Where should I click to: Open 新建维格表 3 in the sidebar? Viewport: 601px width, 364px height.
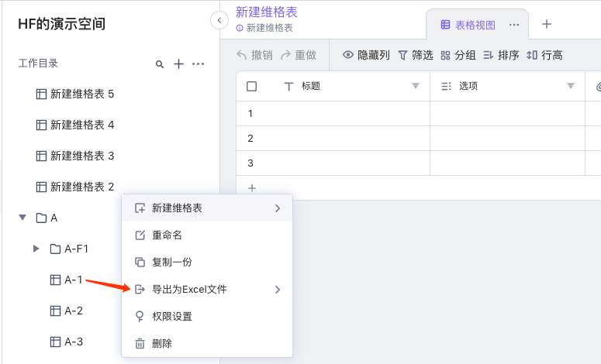coord(74,156)
